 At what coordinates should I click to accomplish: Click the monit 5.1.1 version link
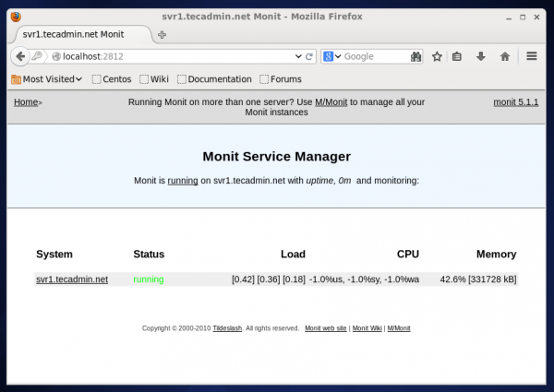pyautogui.click(x=516, y=102)
